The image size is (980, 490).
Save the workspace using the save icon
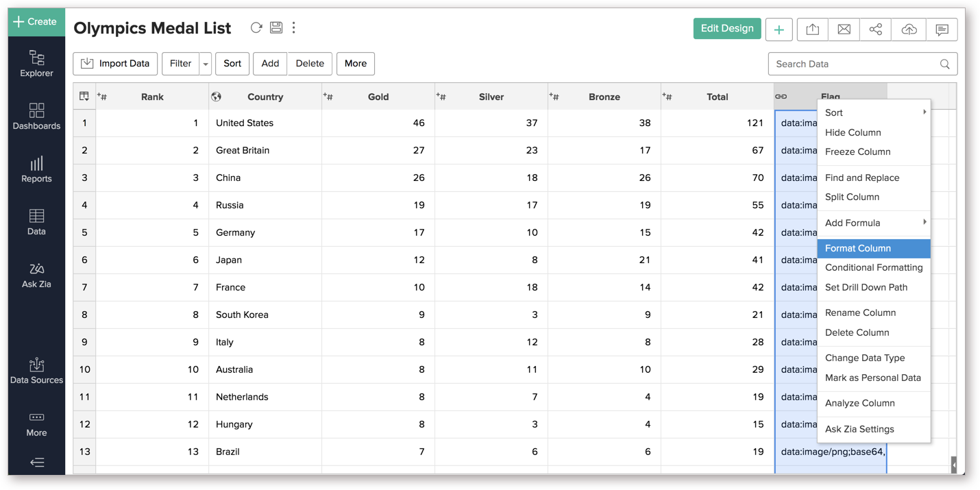pyautogui.click(x=276, y=27)
